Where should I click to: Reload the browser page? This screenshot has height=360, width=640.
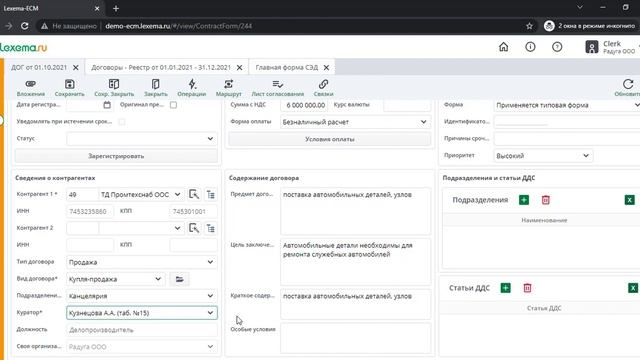24,26
